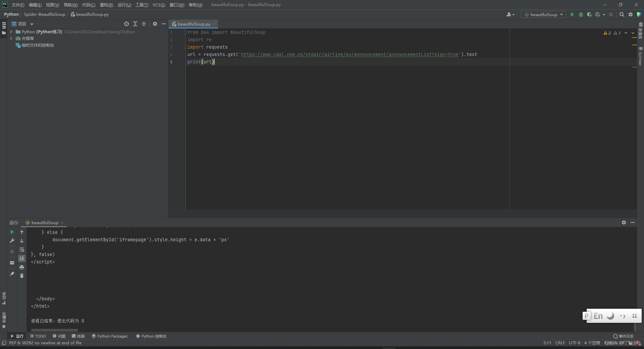This screenshot has width=644, height=349.
Task: Run with coverage from the shield icon
Action: tap(589, 14)
